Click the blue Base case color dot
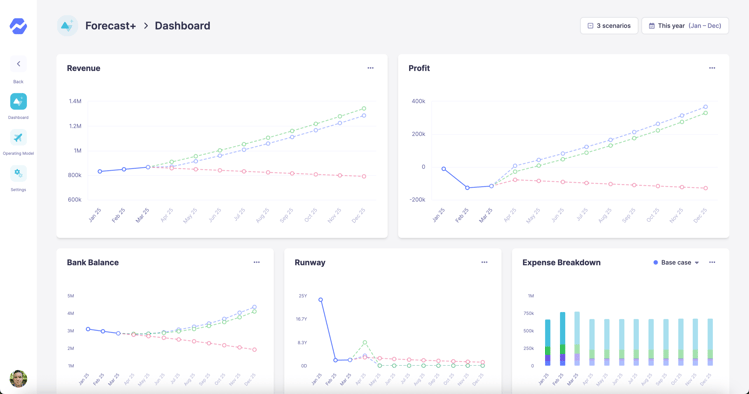Screen dimensions: 749x394 coord(655,262)
